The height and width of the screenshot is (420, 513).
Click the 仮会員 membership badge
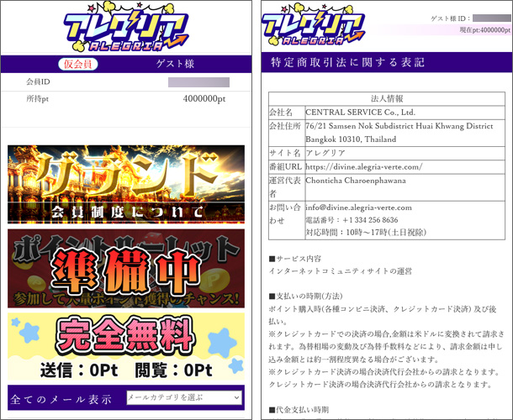[x=78, y=65]
